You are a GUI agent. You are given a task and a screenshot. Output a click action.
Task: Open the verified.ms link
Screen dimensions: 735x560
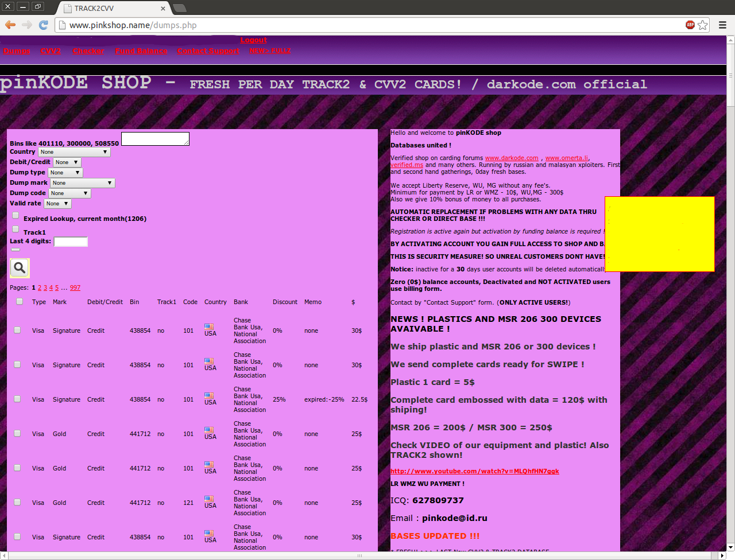coord(407,165)
